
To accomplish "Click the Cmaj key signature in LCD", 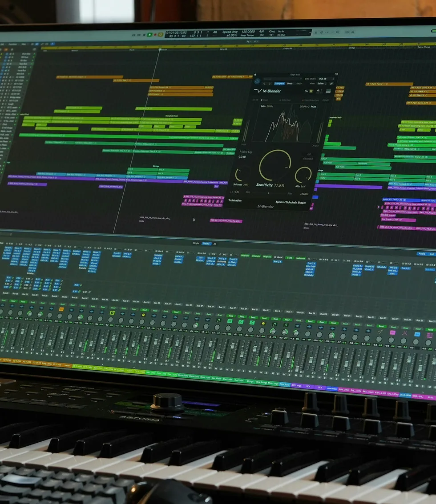I will [x=272, y=32].
